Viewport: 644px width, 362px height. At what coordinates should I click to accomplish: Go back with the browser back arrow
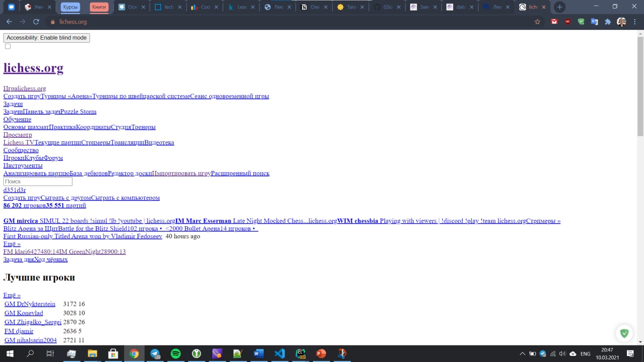(9, 22)
